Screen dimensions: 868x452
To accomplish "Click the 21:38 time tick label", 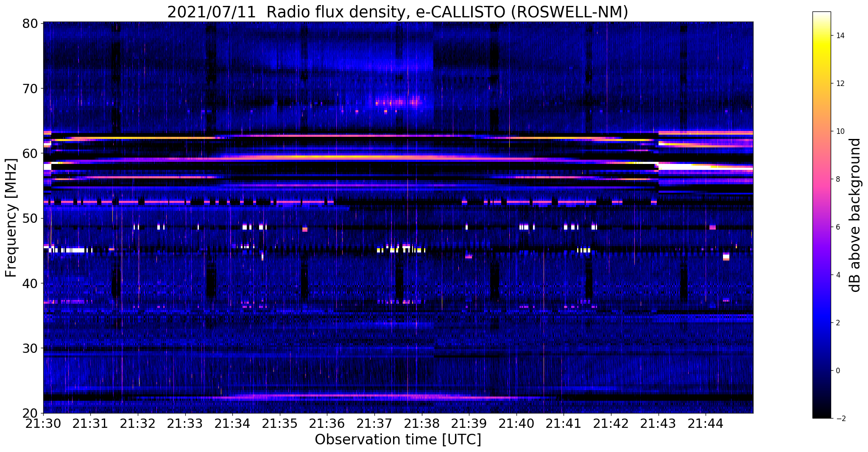I will [x=422, y=424].
